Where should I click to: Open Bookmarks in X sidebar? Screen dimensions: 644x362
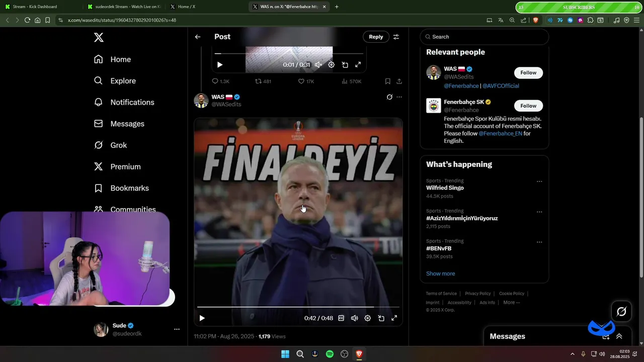(121, 188)
